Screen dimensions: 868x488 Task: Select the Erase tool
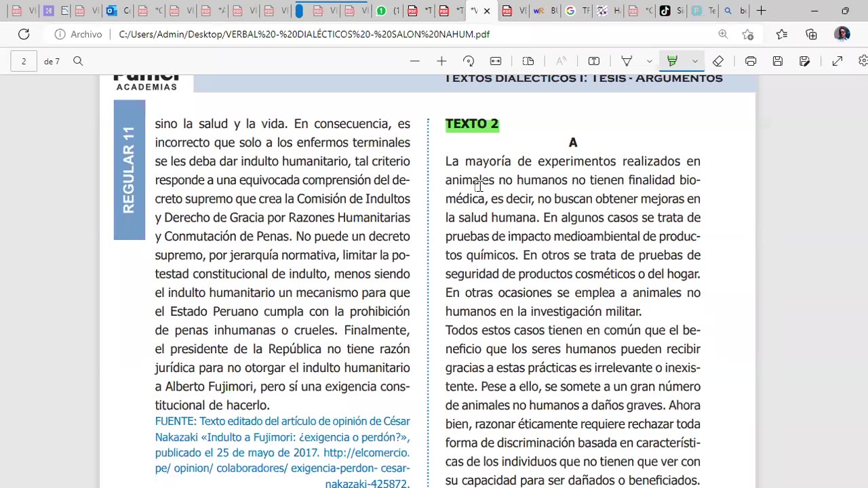718,61
